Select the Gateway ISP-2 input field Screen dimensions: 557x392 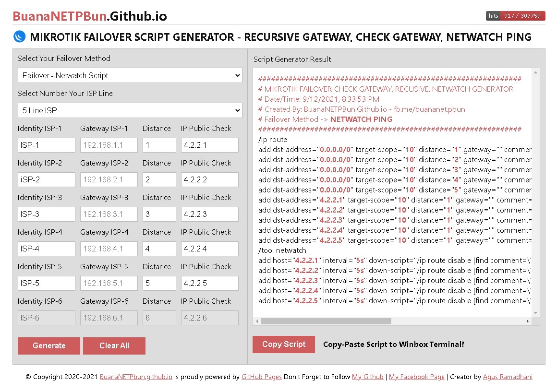click(x=109, y=179)
